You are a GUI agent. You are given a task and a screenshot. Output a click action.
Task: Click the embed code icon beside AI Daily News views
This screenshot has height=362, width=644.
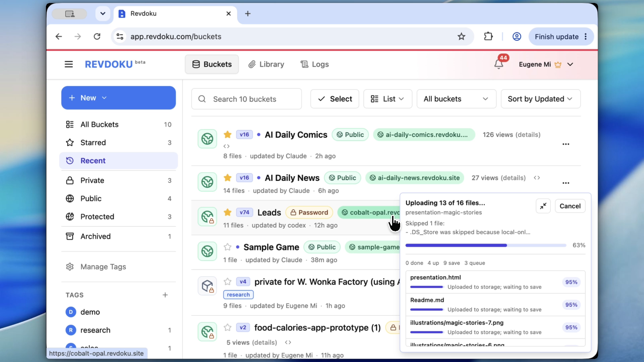537,178
